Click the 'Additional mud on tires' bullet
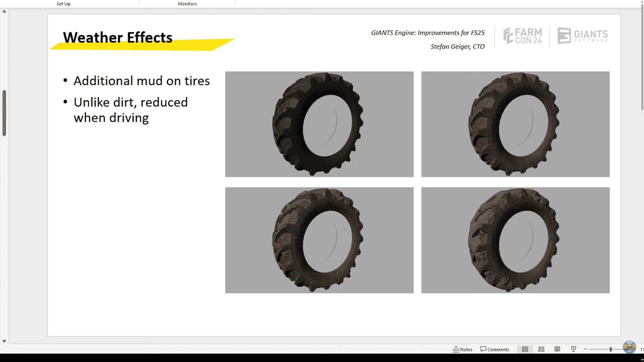 (142, 81)
